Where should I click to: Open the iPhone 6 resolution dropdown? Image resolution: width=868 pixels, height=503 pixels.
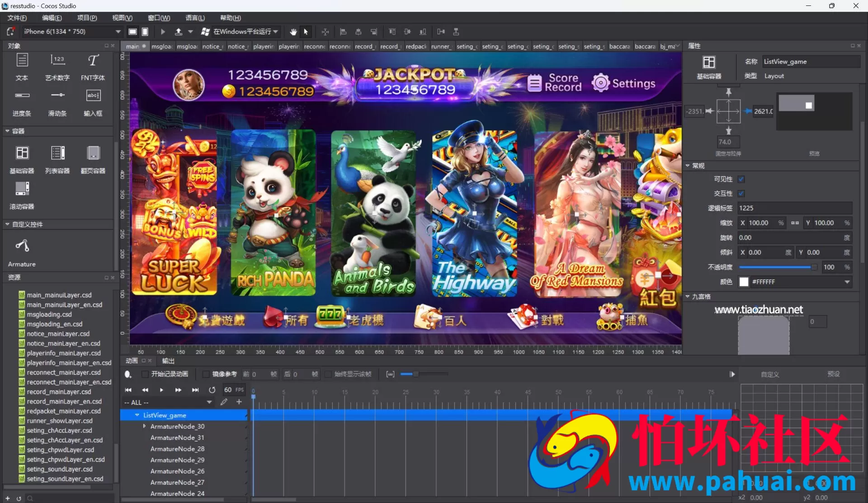click(x=72, y=32)
